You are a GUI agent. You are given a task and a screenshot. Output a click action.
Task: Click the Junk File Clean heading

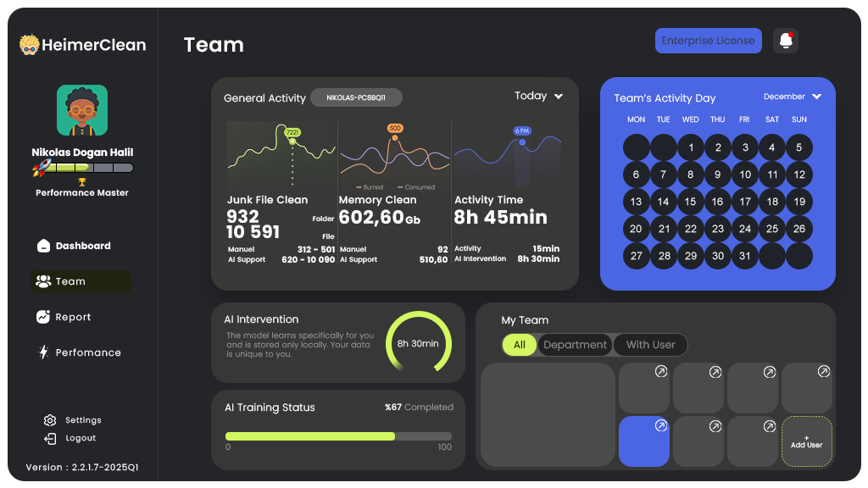[267, 200]
